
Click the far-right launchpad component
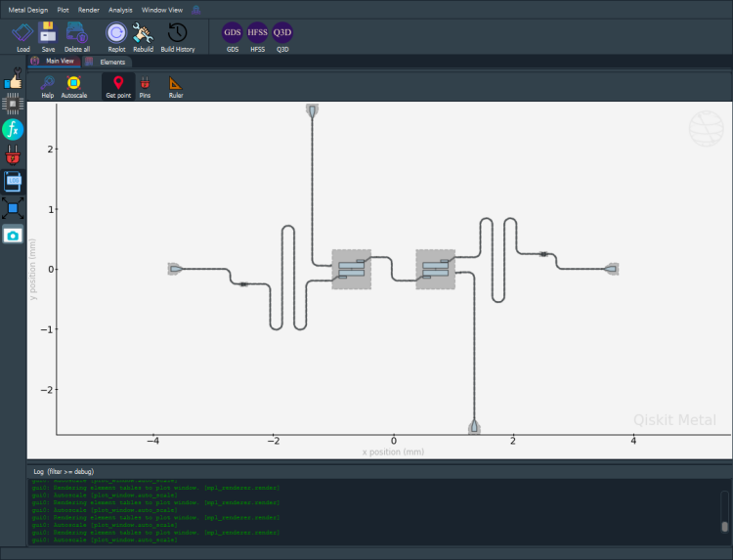(x=612, y=269)
